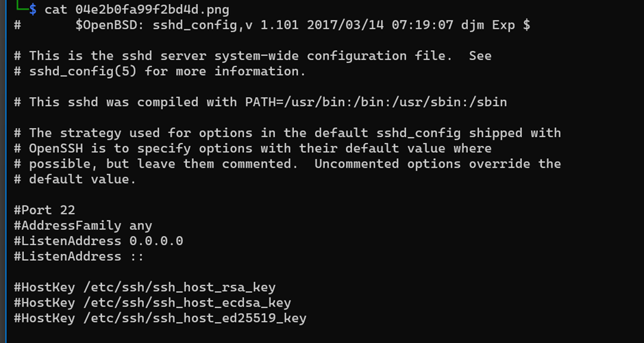The height and width of the screenshot is (343, 644).
Task: Click the word OpenSSH in the comment
Action: tap(56, 149)
